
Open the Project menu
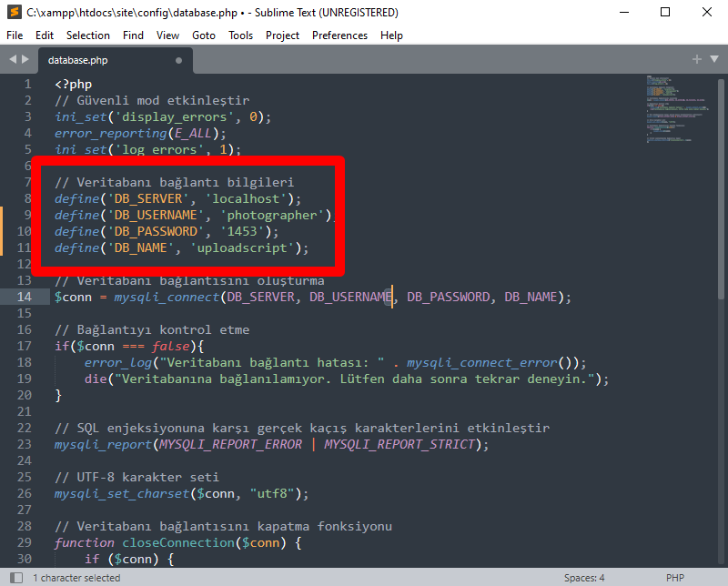coord(282,35)
